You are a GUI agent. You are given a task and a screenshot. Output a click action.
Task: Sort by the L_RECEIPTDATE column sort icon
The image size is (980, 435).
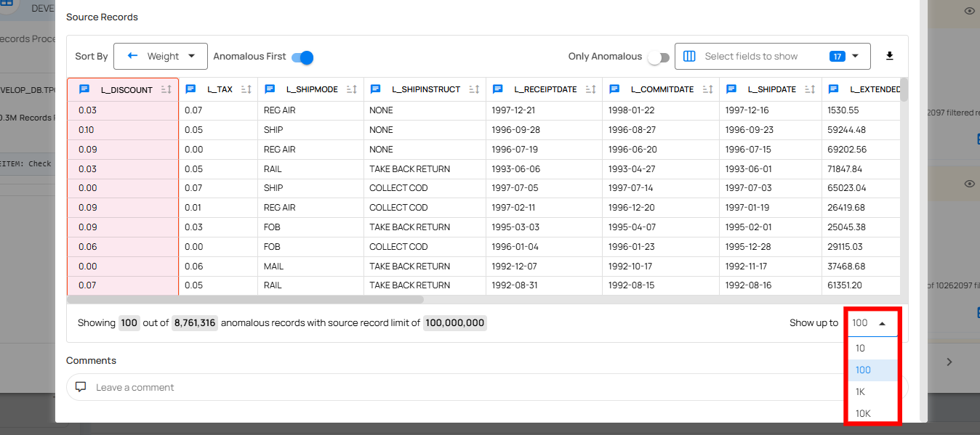tap(590, 89)
